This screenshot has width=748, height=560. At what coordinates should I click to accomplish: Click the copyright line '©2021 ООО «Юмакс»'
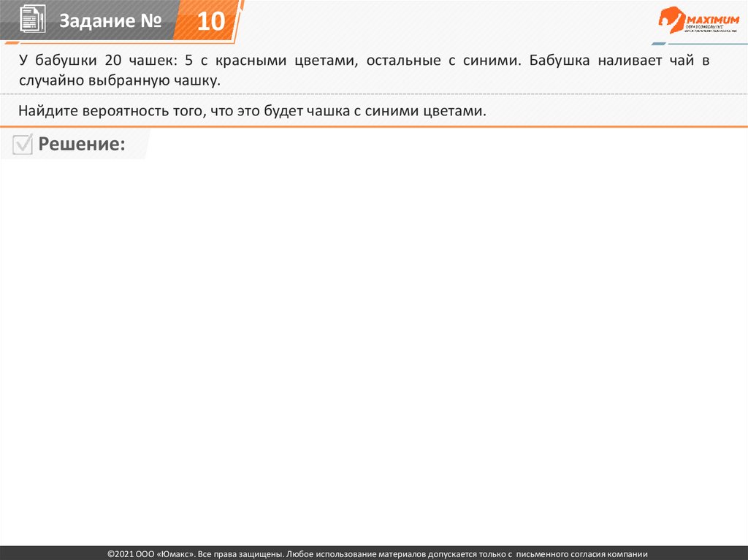point(378,554)
